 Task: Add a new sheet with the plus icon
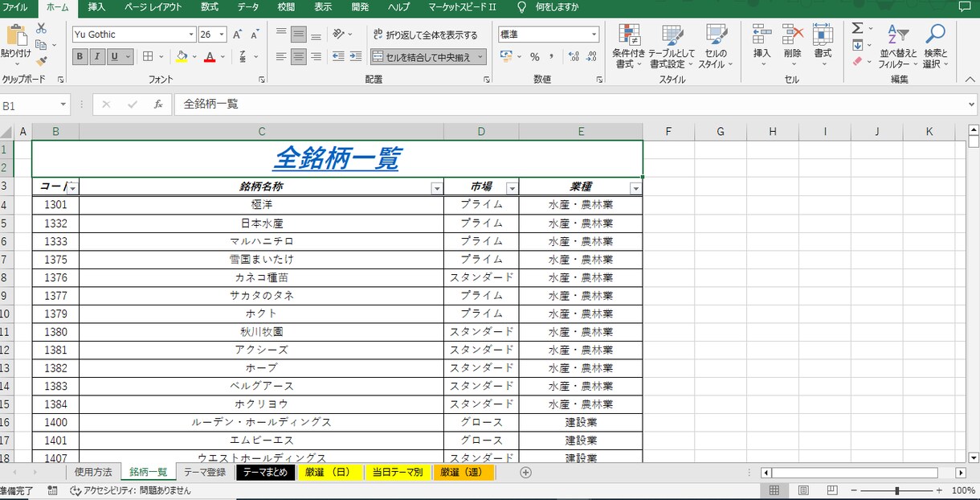(x=526, y=473)
